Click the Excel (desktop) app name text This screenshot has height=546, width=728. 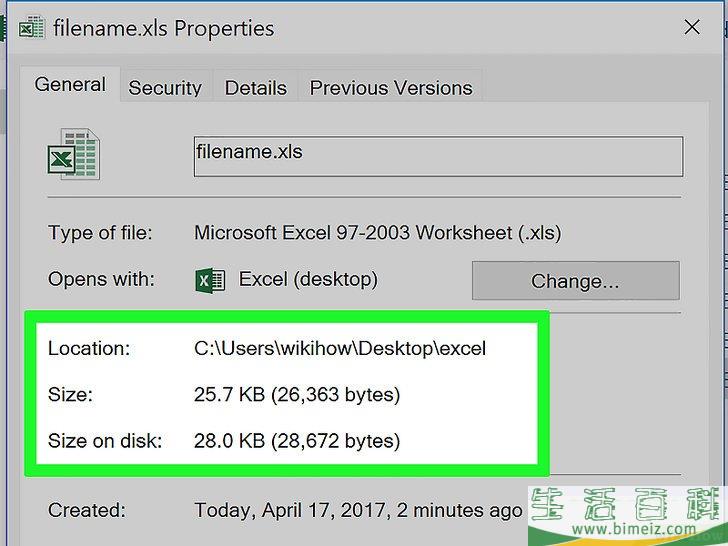[x=308, y=280]
